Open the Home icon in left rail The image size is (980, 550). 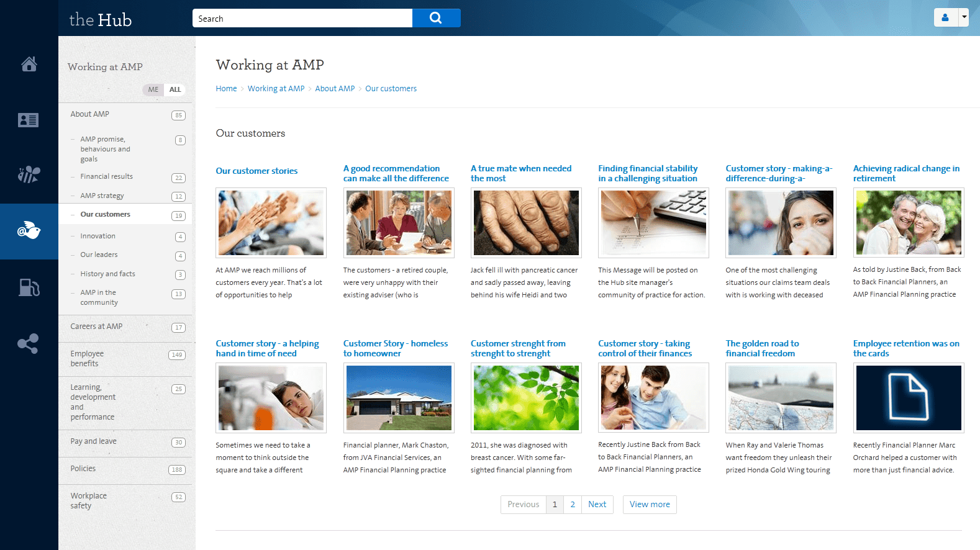click(x=29, y=64)
